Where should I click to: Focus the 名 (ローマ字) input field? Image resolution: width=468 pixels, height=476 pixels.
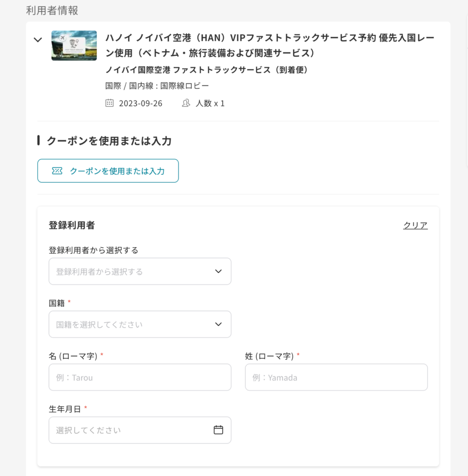[x=140, y=377]
